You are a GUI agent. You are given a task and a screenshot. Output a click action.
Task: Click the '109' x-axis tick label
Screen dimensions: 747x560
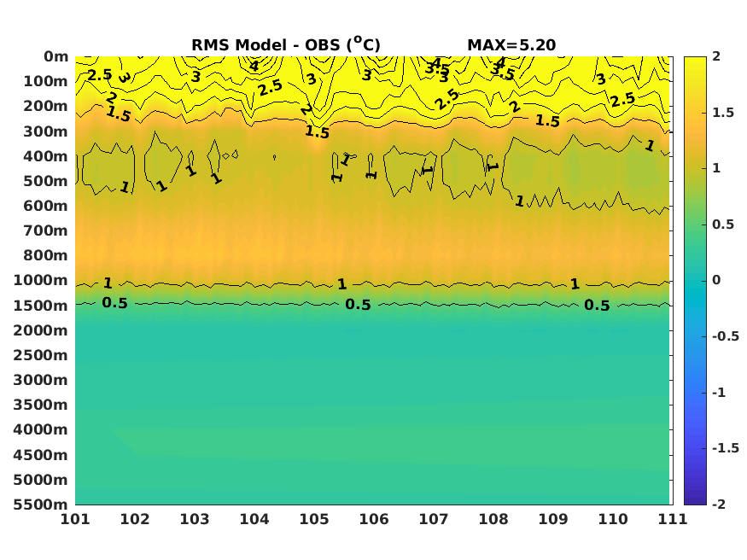(553, 519)
